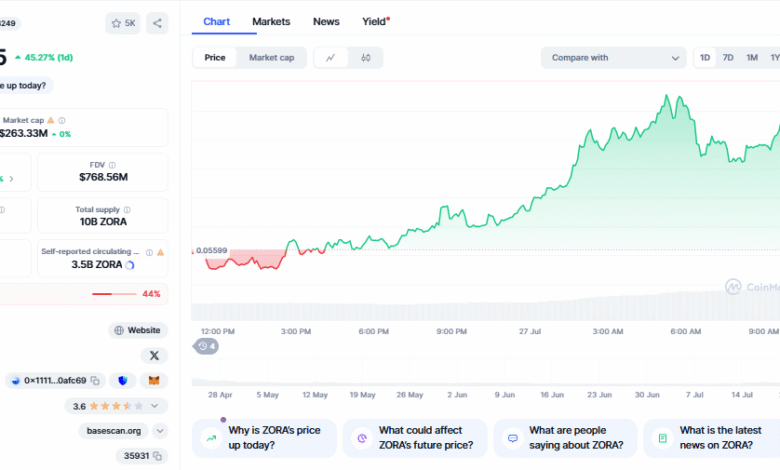Click the 0.05599 price baseline label

(211, 251)
